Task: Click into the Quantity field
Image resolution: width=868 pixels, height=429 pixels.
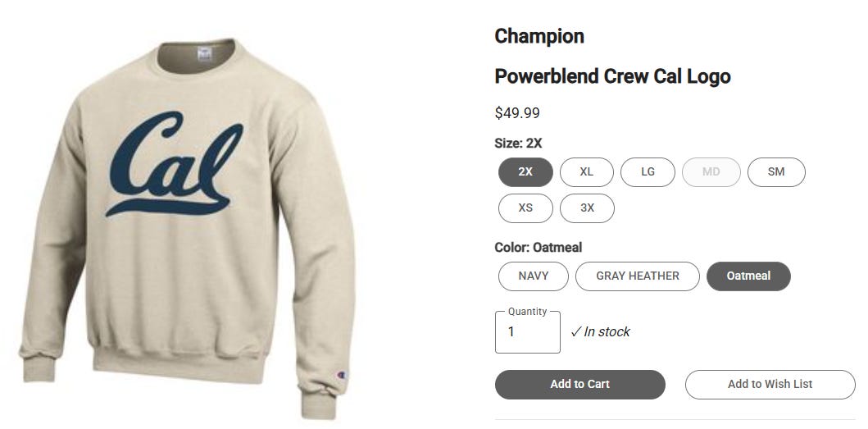Action: (528, 332)
